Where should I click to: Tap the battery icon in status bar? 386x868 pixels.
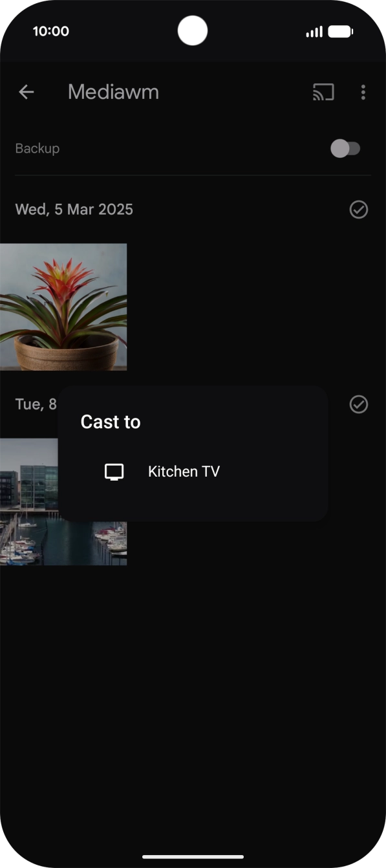click(x=340, y=31)
